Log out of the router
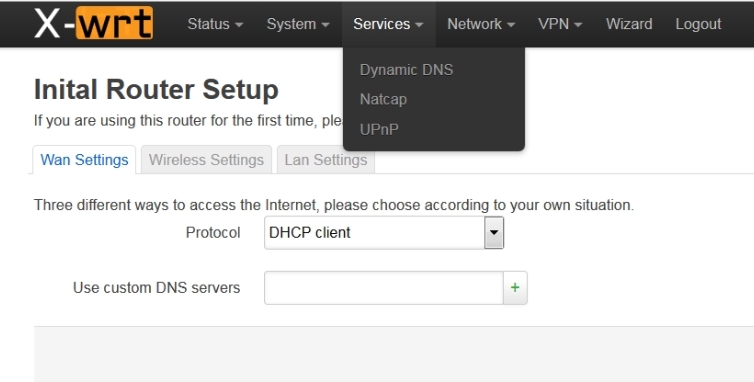The width and height of the screenshot is (754, 382). pyautogui.click(x=698, y=24)
